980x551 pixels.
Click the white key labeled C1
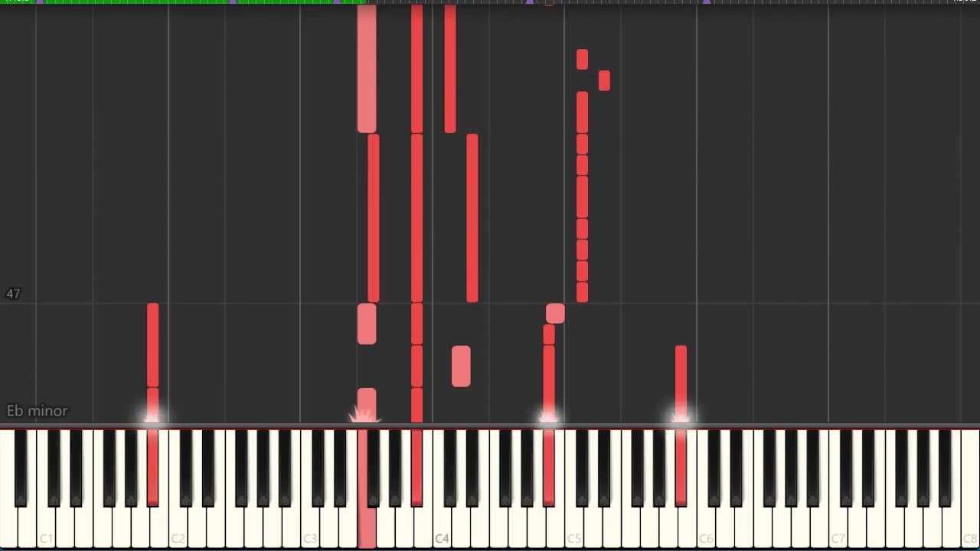pyautogui.click(x=45, y=528)
